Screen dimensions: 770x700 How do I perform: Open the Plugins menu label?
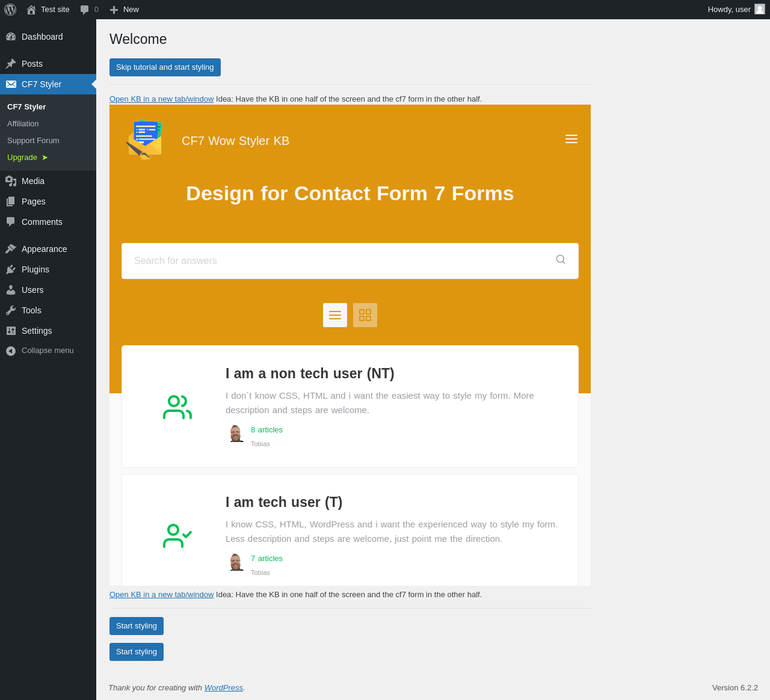(35, 269)
